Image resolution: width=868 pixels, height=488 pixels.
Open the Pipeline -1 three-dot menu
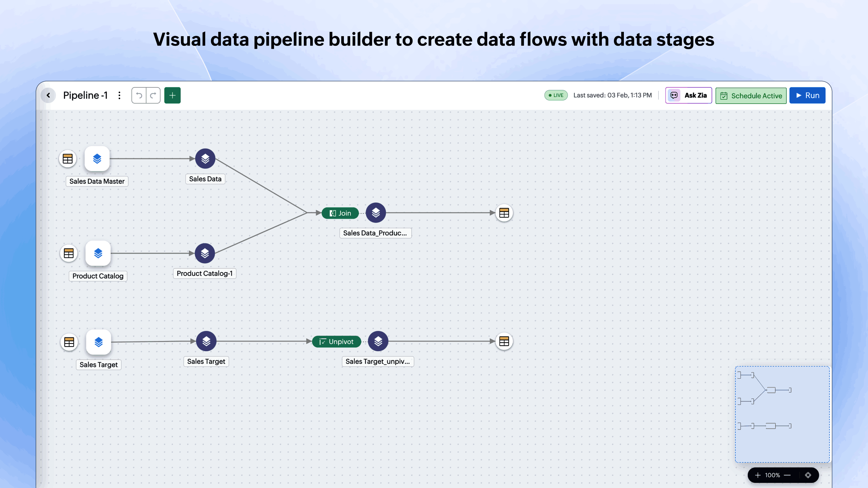119,95
